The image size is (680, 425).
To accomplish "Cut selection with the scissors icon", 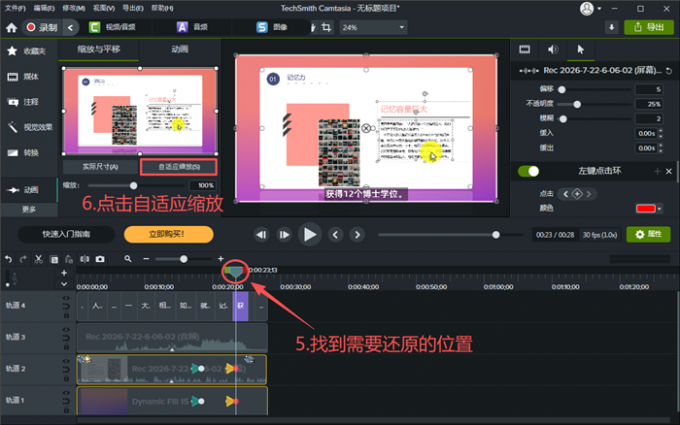I will [x=39, y=259].
